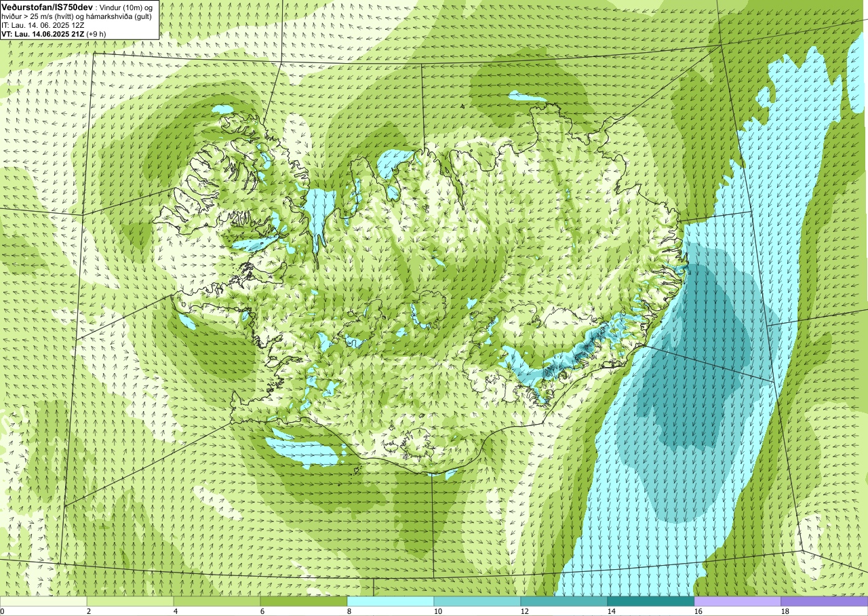
Task: Click the 'Veðurstofan/IS750dev' title text
Action: coord(46,6)
